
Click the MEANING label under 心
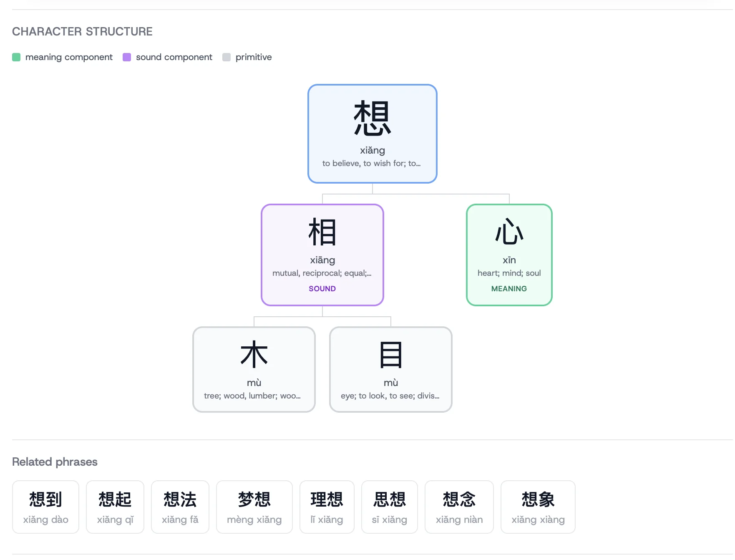pos(509,288)
